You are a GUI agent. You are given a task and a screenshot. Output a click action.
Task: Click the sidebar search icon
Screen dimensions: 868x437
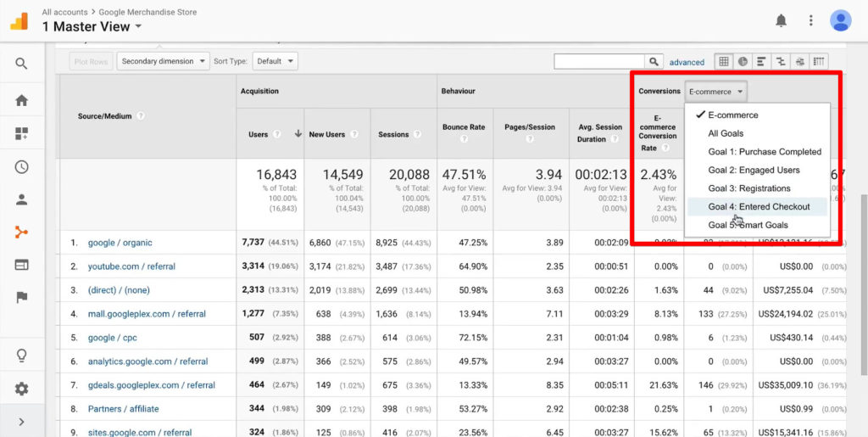pyautogui.click(x=21, y=64)
